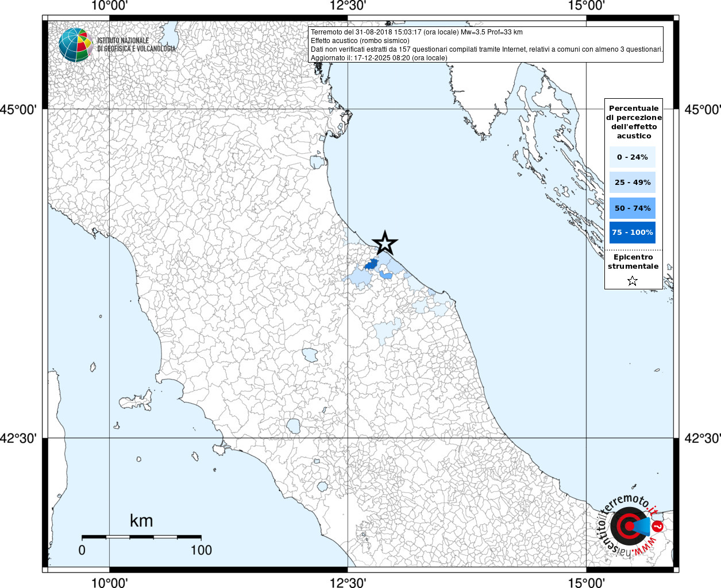Click the INGV globe logo
721x588 pixels.
[76, 45]
